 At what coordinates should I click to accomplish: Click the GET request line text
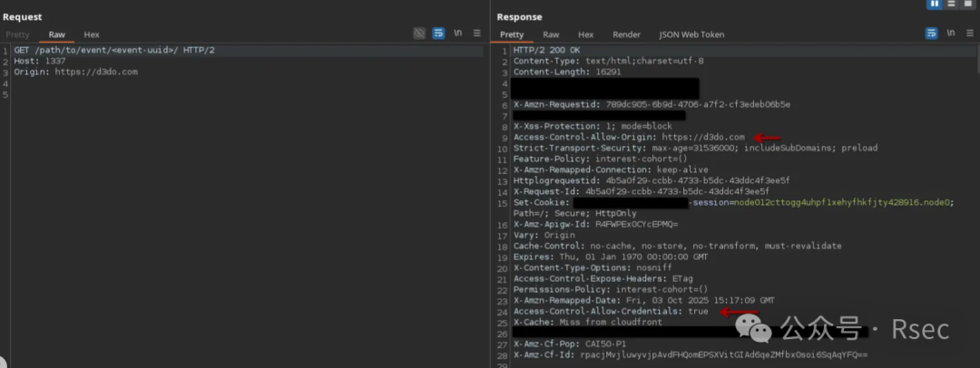114,50
